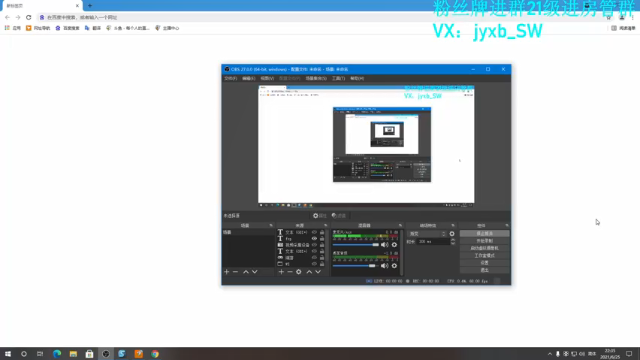Show hidden system tray icons chevron
The image size is (640, 360).
click(550, 354)
